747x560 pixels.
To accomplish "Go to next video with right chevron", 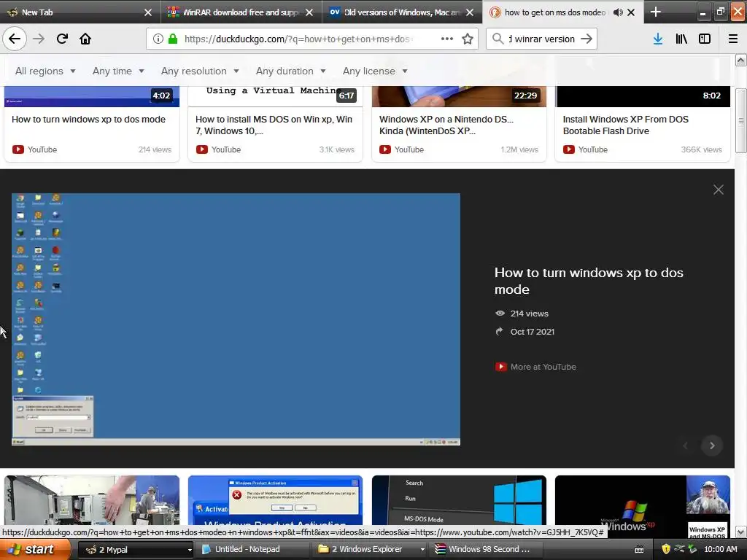I will coord(712,446).
